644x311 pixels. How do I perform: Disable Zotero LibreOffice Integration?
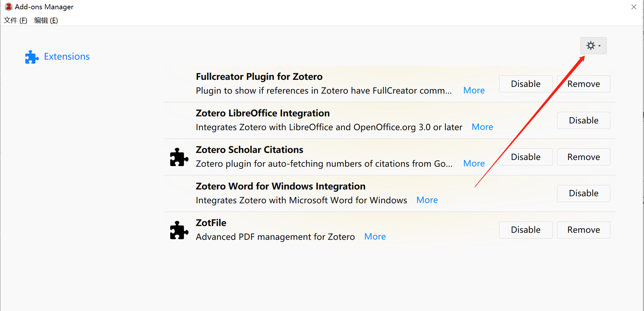[583, 121]
